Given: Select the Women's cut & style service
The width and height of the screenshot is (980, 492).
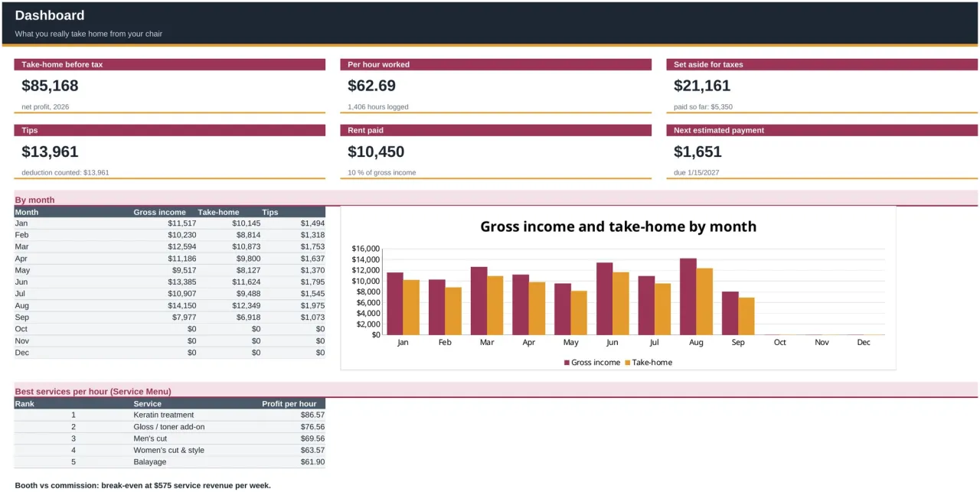Looking at the screenshot, I should (168, 450).
